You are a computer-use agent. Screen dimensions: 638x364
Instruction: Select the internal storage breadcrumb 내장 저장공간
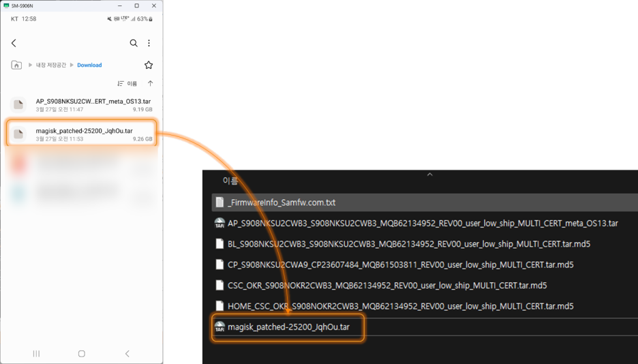pos(51,65)
